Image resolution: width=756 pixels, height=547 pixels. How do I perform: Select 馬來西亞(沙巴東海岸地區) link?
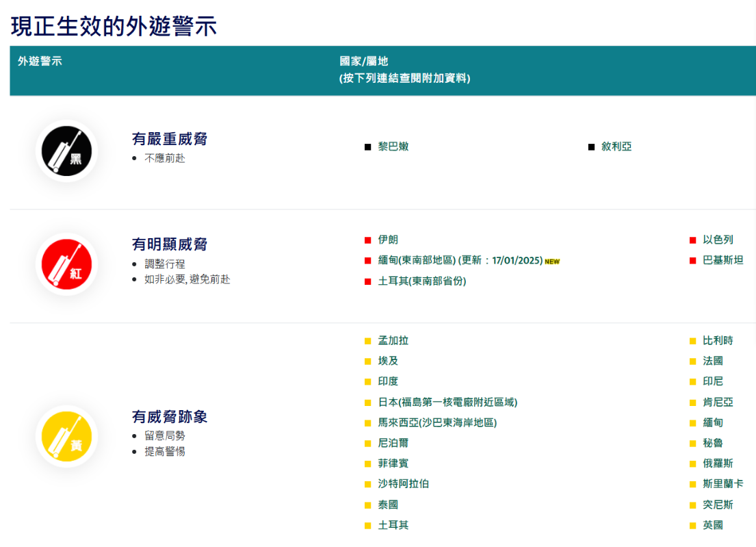(x=437, y=422)
